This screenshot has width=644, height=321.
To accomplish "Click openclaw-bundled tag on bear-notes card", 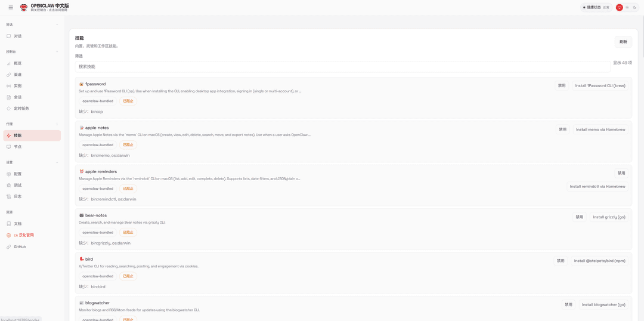I will 98,233.
